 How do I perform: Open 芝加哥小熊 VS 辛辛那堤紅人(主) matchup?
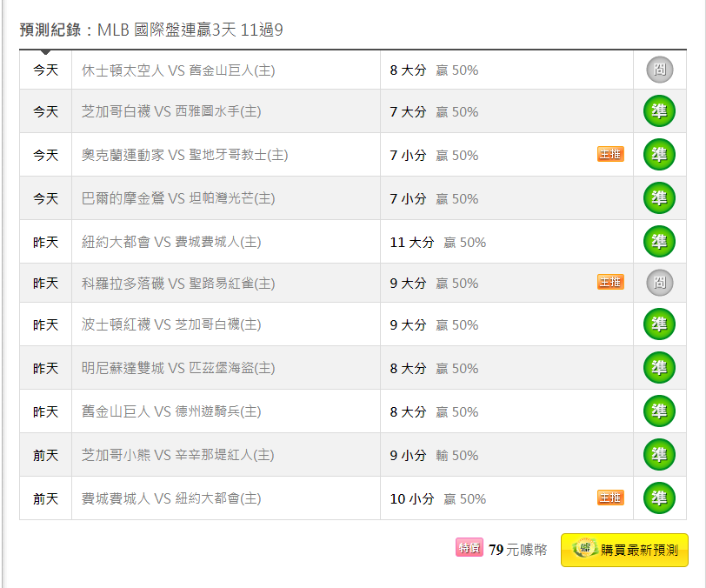coord(178,455)
